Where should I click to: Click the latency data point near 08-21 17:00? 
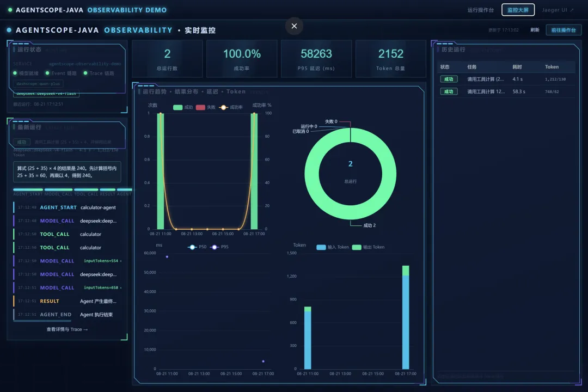[264, 362]
